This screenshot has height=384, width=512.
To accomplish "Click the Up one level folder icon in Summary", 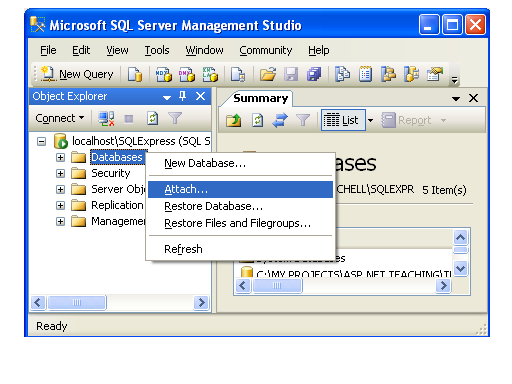I will tap(234, 120).
